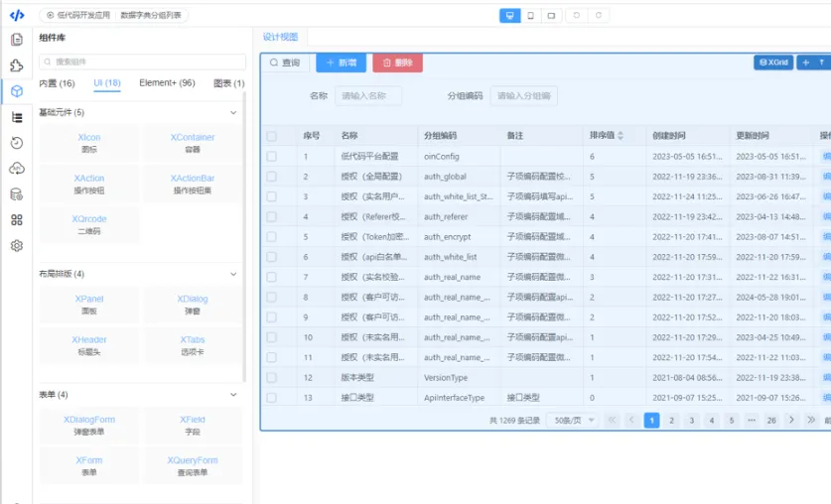Select the XTabs 选项卡 component
Screen dimensions: 831x504
tap(193, 345)
